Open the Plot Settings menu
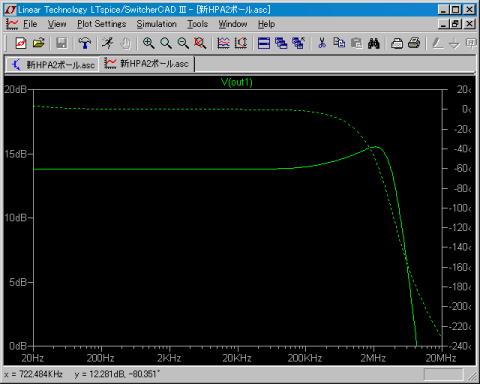This screenshot has height=384, width=480. [102, 24]
